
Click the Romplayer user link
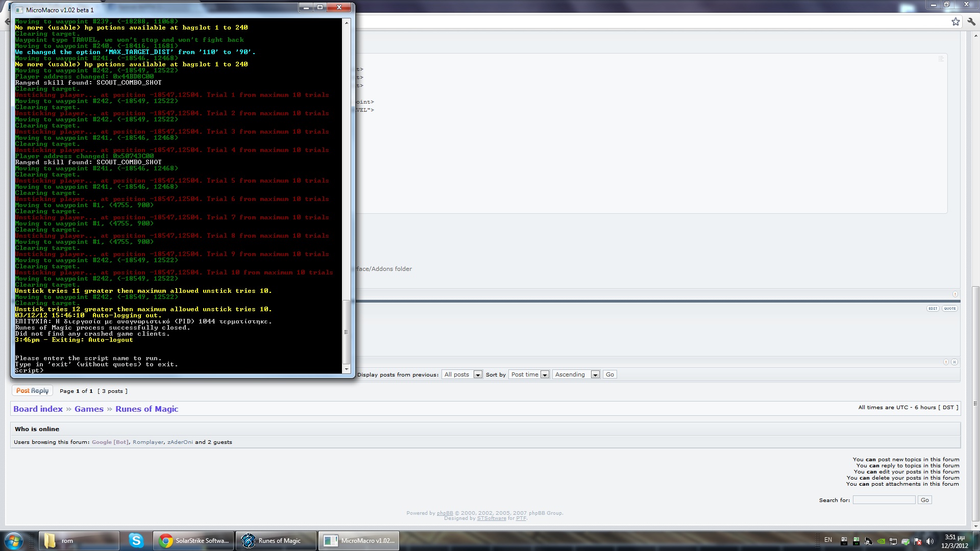(148, 442)
